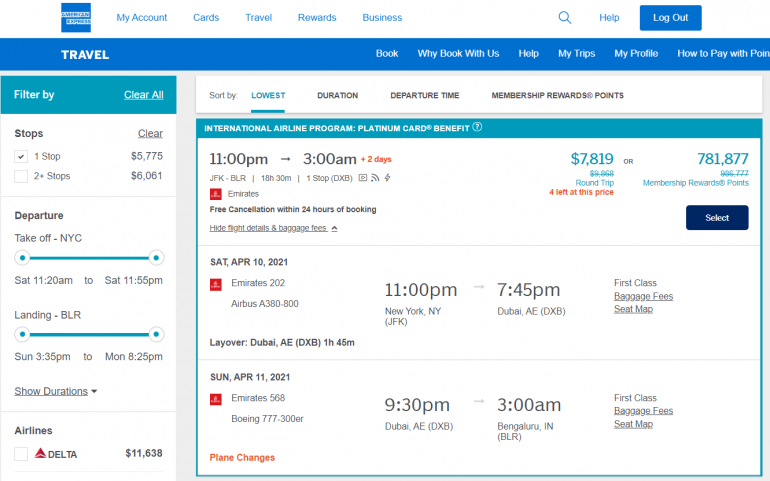Screen dimensions: 770x481
Task: Collapse flight details & baggage fees
Action: pyautogui.click(x=273, y=228)
